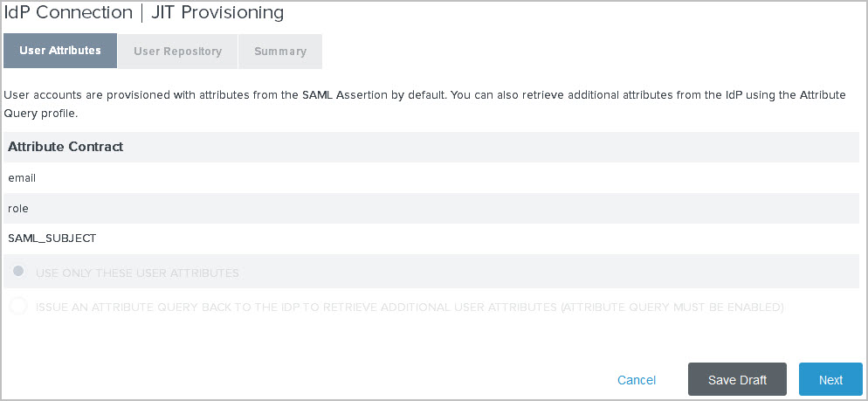This screenshot has width=868, height=401.
Task: Select the role attribute row
Action: click(18, 209)
